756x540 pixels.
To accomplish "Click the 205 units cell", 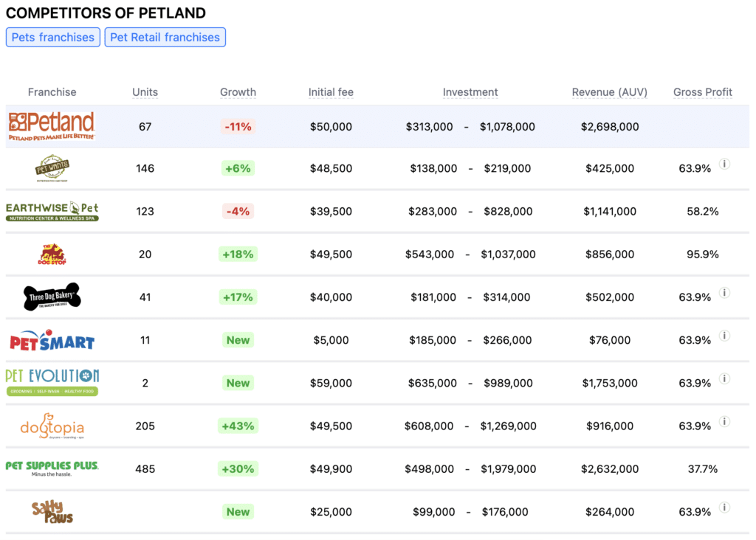I will click(x=145, y=426).
